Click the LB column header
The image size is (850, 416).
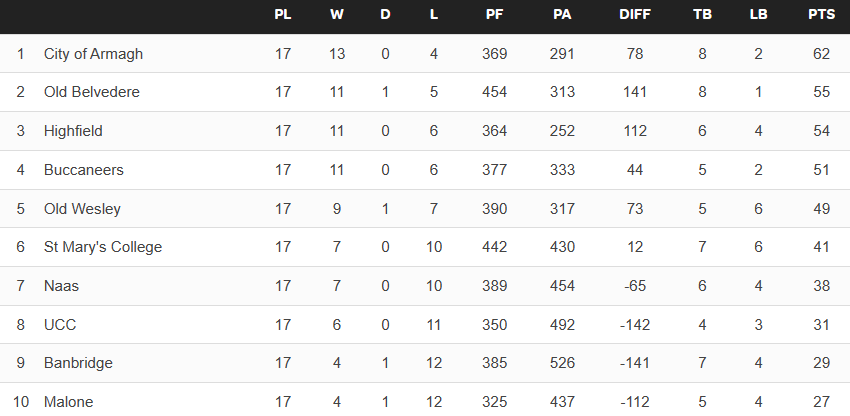(x=758, y=15)
